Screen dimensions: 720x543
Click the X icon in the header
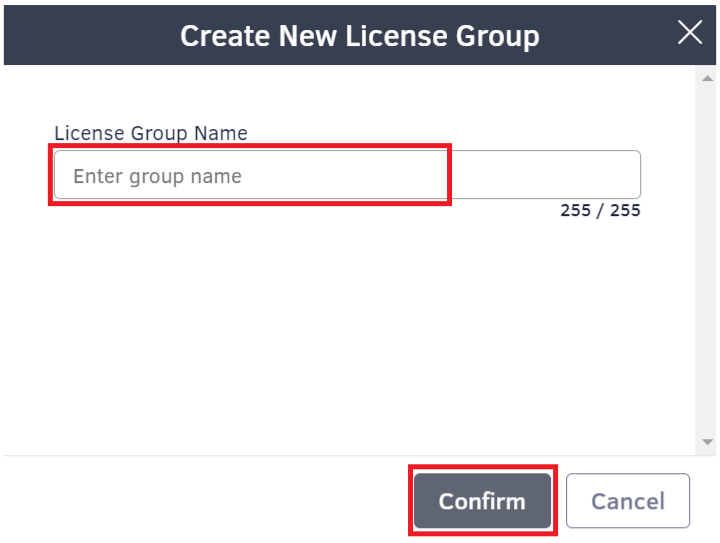pyautogui.click(x=690, y=33)
